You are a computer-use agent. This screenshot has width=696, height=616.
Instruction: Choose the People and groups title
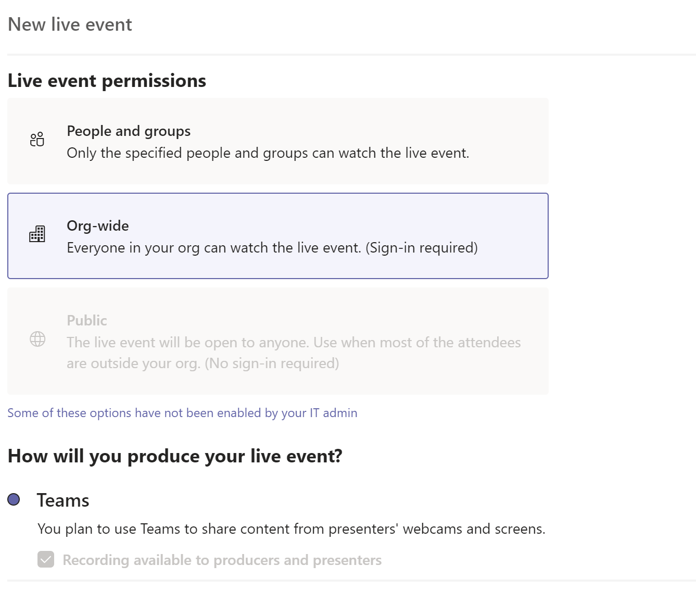point(129,131)
